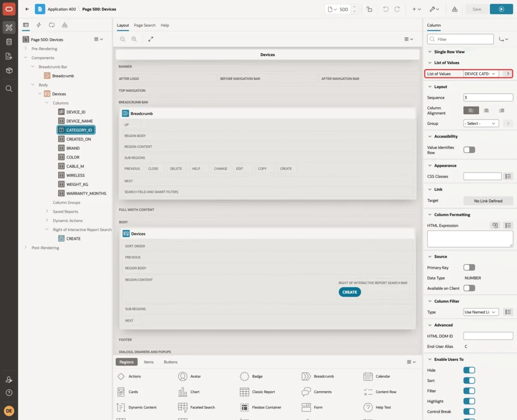This screenshot has height=420, width=517.
Task: Open App Builder from the sidebar
Action: click(9, 28)
